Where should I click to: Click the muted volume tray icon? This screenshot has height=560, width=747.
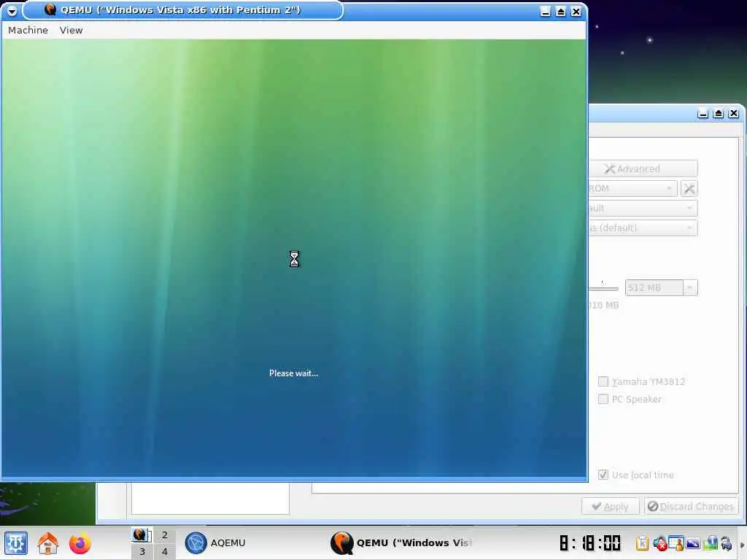click(659, 542)
